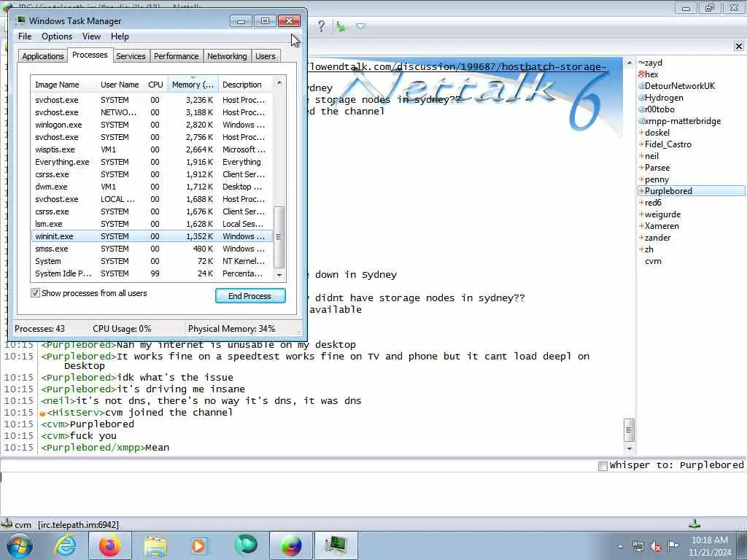Launch Internet Explorer from the taskbar
Image resolution: width=747 pixels, height=560 pixels.
coord(65,545)
